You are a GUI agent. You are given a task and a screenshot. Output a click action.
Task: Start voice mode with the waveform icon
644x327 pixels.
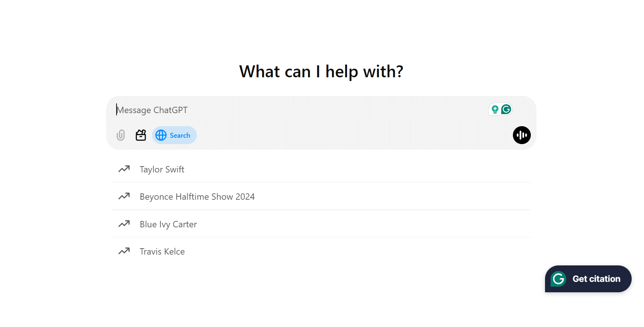pos(521,135)
